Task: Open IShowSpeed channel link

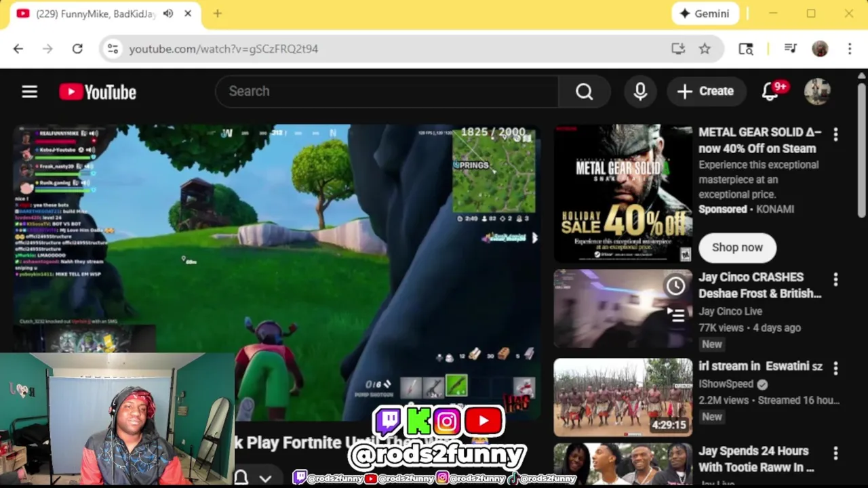Action: click(726, 384)
